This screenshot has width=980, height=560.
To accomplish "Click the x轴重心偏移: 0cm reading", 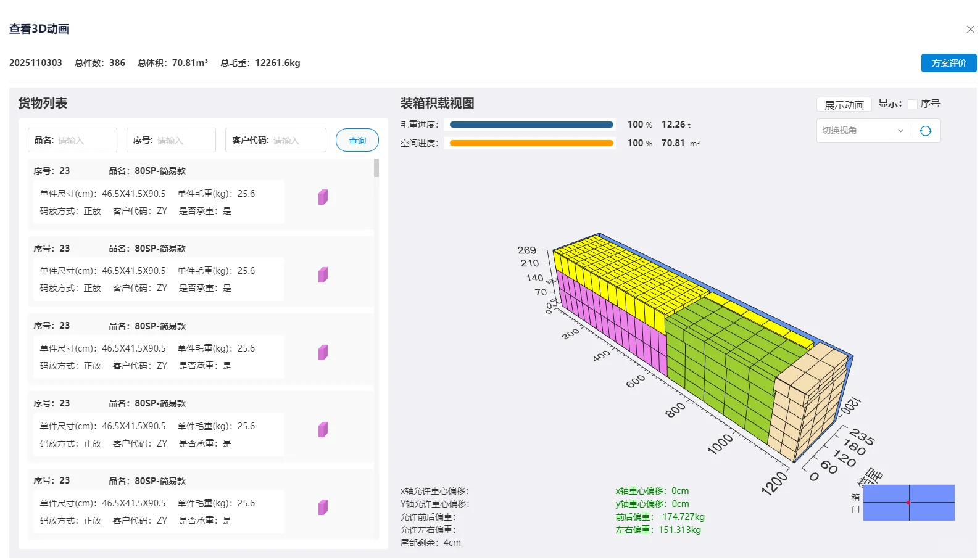I will pos(652,491).
